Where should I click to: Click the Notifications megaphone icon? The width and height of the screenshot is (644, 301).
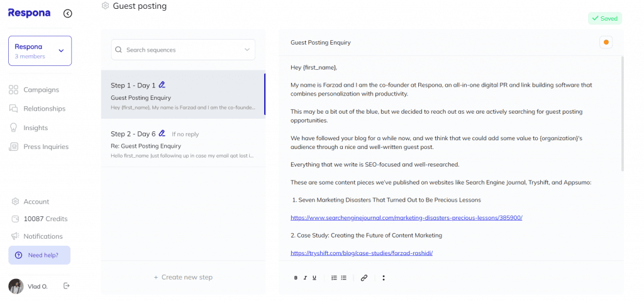[16, 236]
